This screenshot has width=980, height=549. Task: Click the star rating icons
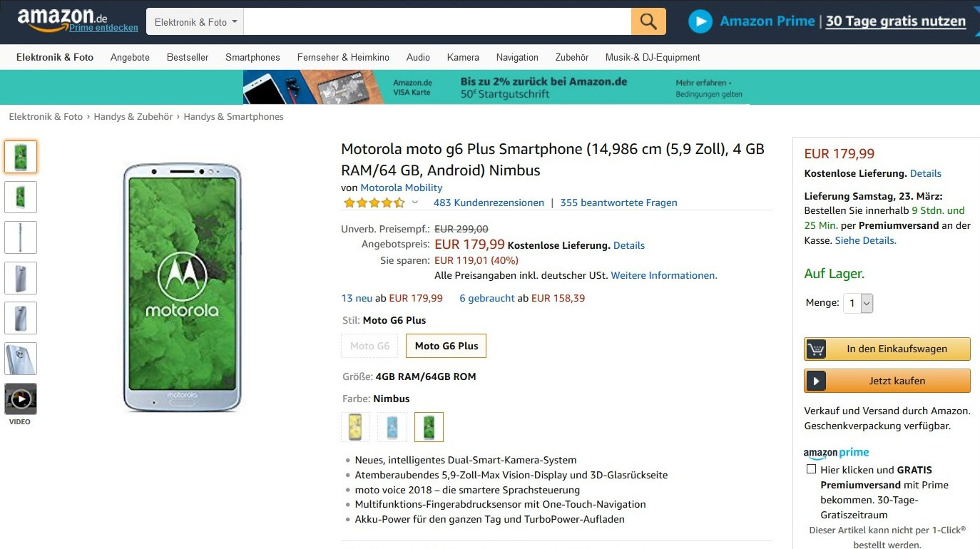(374, 202)
